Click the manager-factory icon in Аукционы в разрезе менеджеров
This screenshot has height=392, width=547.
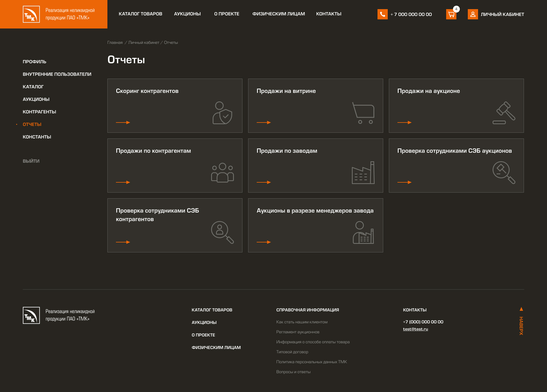(x=363, y=232)
